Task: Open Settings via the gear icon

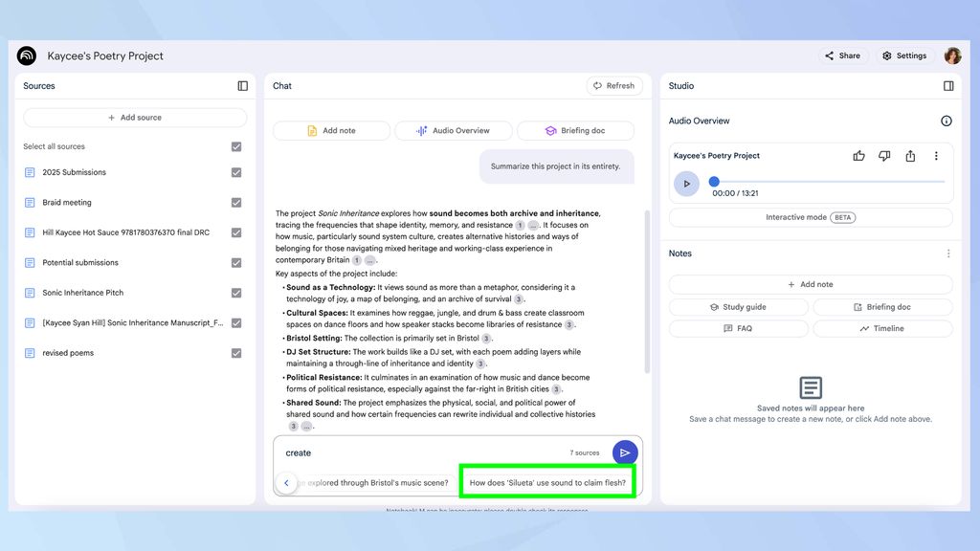Action: point(902,55)
